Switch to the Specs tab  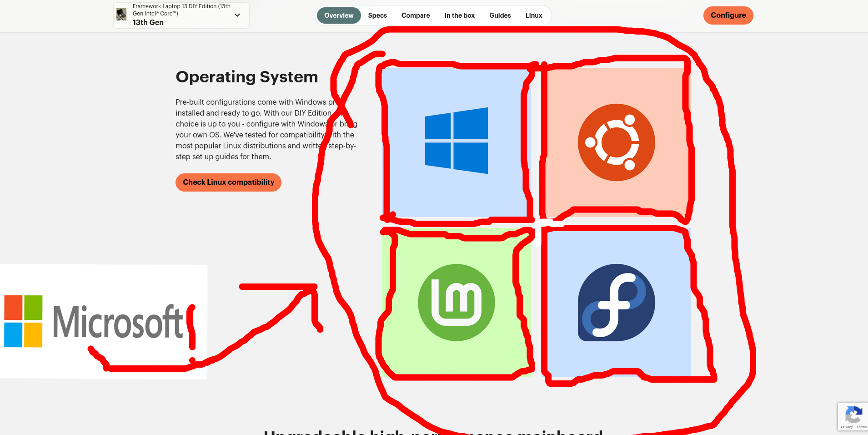[x=377, y=15]
